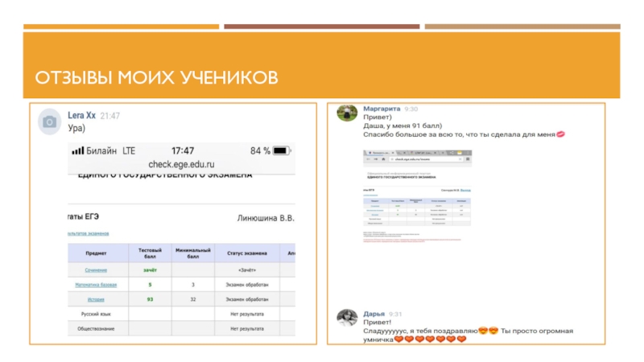Click the camera avatar of Lera Xx
Viewport: 644px width, 362px height.
[x=50, y=121]
